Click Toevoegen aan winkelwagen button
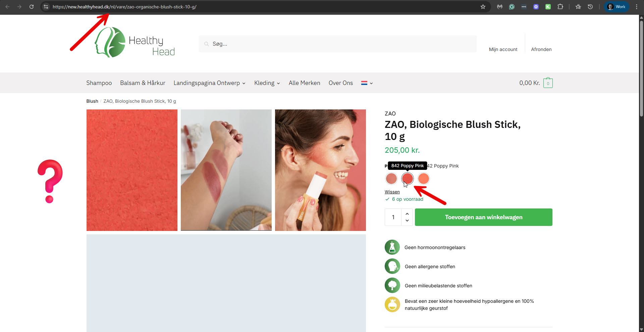 point(484,217)
